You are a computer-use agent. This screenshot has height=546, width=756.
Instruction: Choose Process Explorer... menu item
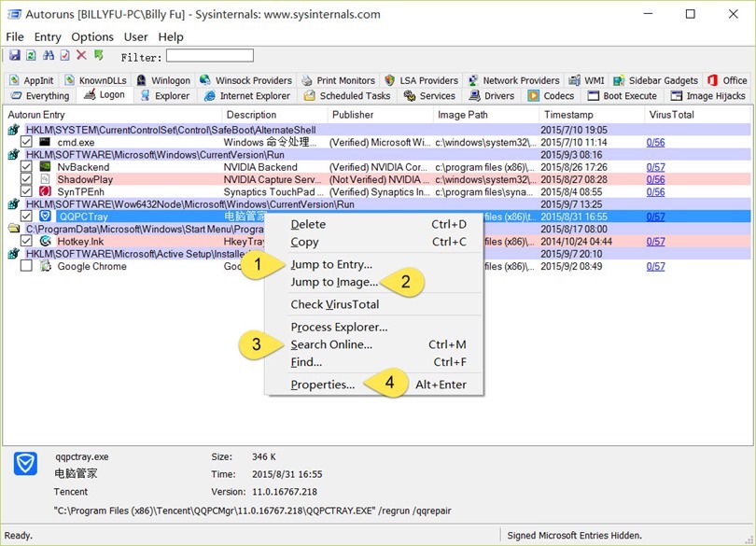(374, 327)
